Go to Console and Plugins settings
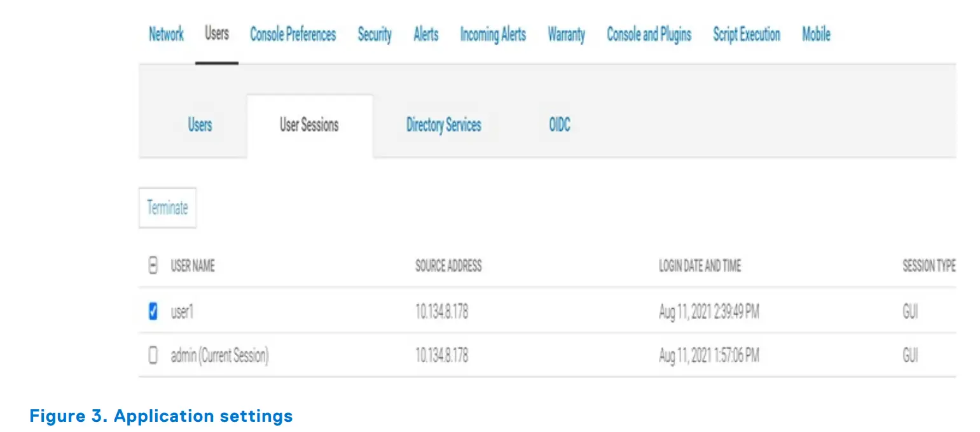 tap(649, 35)
